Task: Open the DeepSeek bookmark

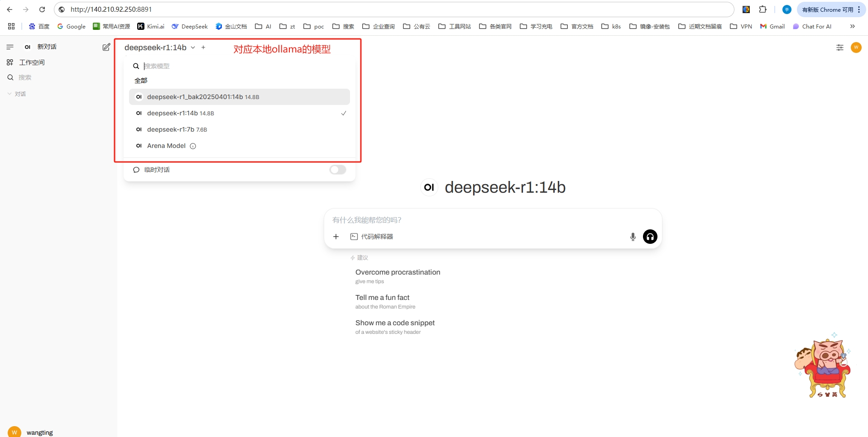Action: [190, 26]
